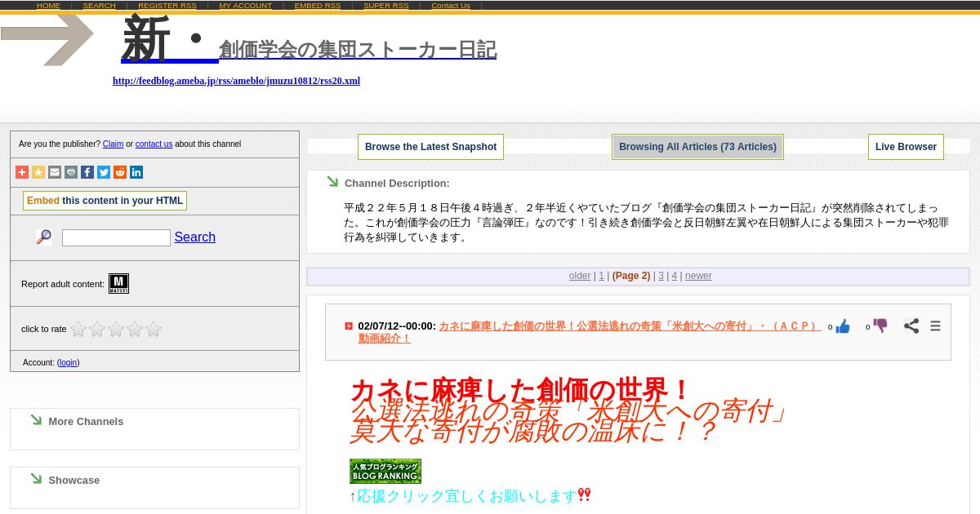Go to page 3 in pagination
This screenshot has width=980, height=514.
(x=661, y=276)
